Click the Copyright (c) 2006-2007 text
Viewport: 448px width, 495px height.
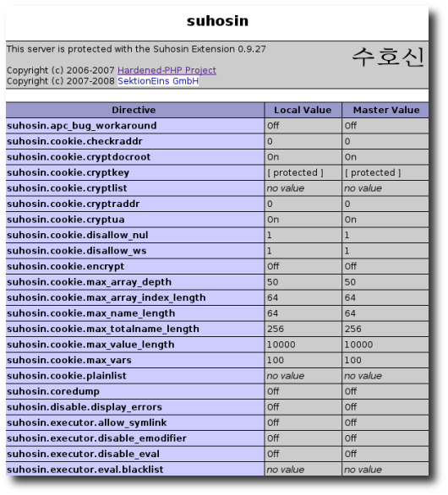point(60,70)
